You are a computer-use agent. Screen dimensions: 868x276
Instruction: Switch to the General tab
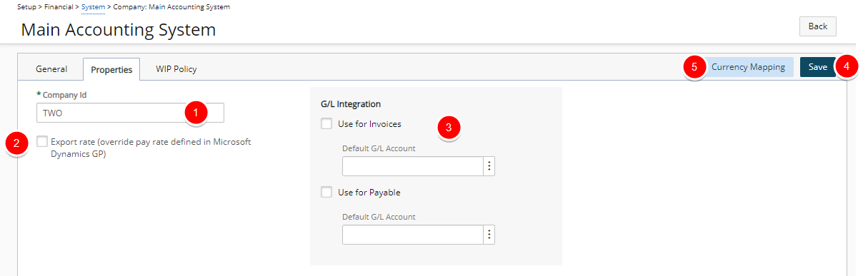point(51,69)
